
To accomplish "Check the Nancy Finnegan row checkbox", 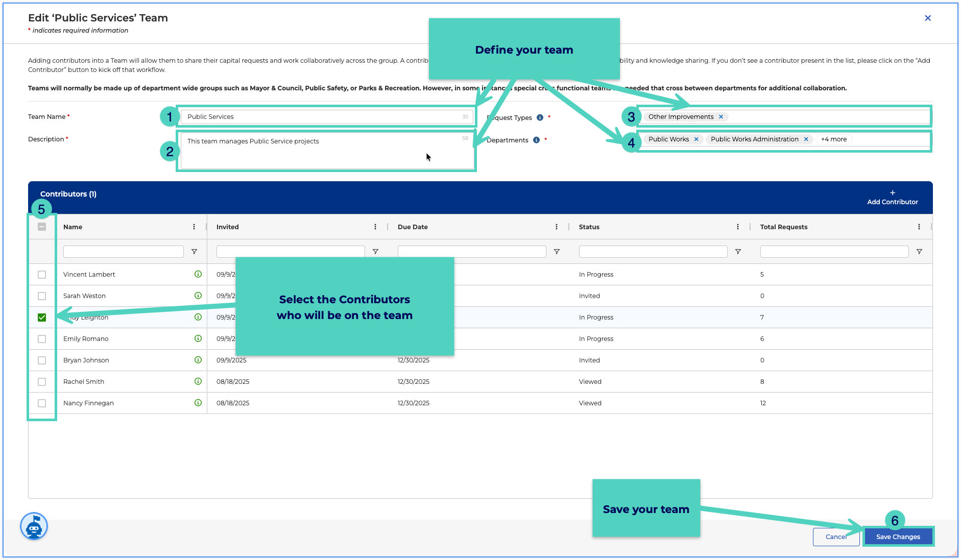I will coord(42,403).
